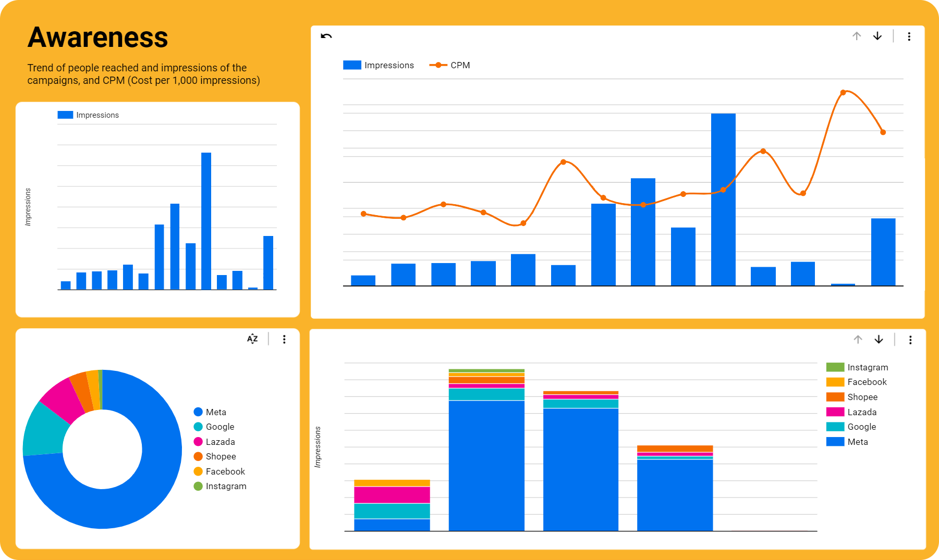Click the Lazada legend swatch in the stacked chart
939x560 pixels.
pyautogui.click(x=835, y=412)
